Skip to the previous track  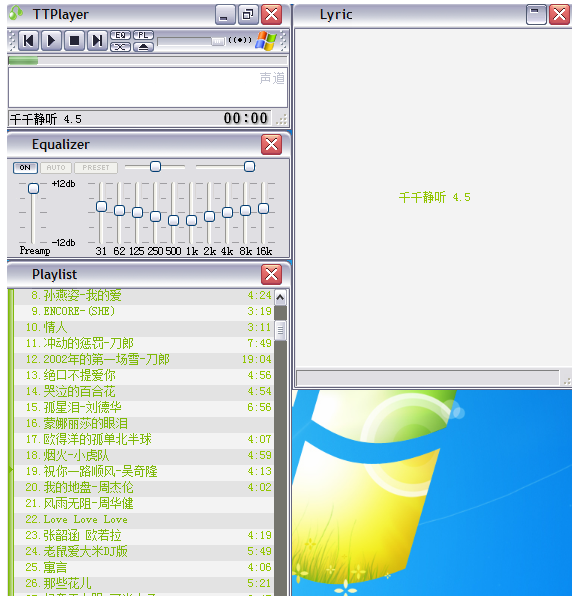(29, 40)
